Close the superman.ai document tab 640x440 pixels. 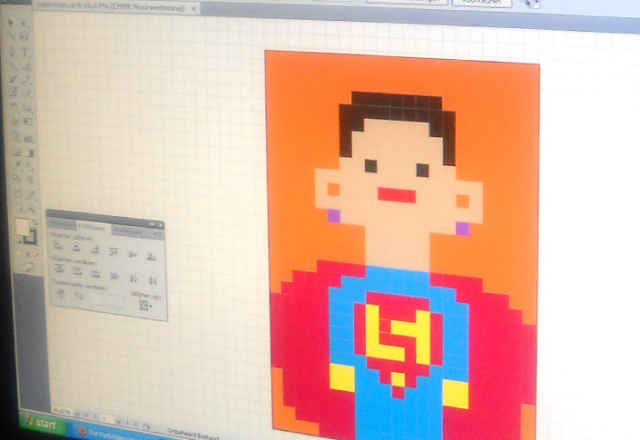[x=195, y=8]
